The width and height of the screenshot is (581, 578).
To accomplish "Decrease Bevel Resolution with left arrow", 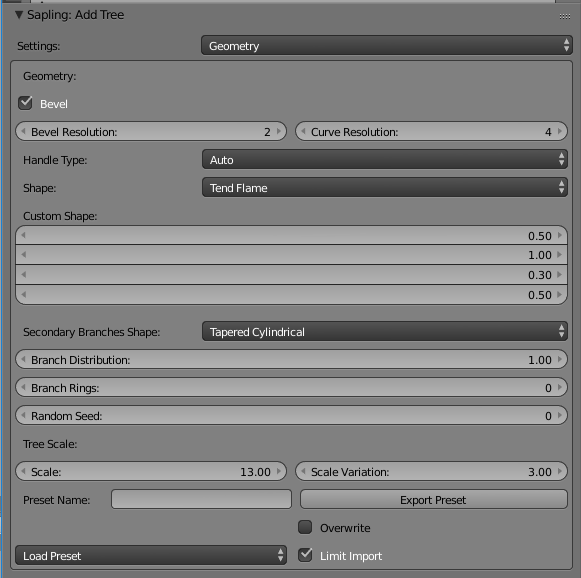I will pos(23,131).
